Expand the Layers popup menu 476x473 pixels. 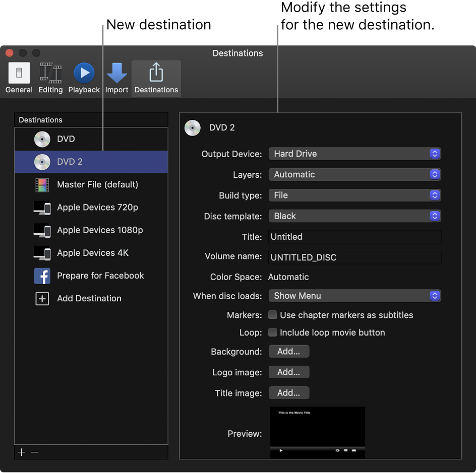tap(354, 174)
